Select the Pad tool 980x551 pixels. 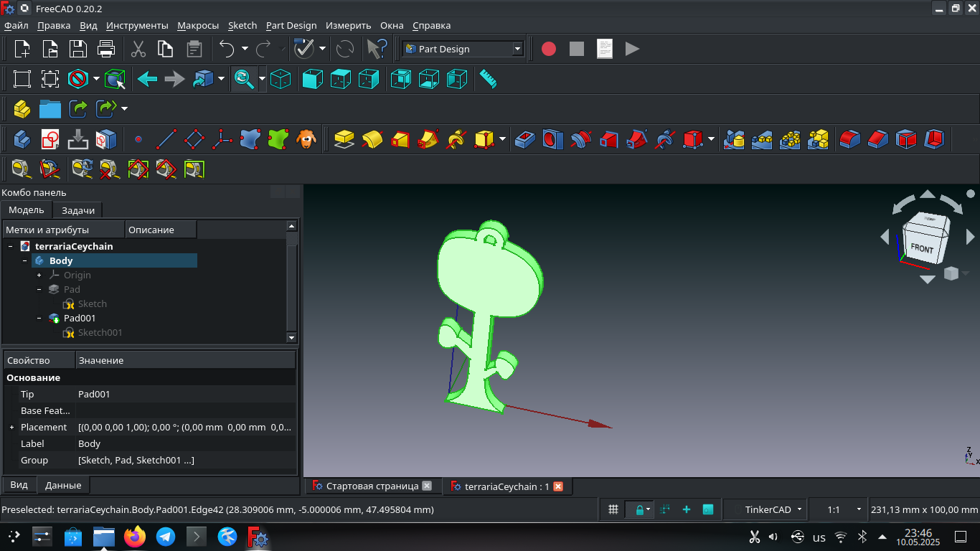click(344, 138)
